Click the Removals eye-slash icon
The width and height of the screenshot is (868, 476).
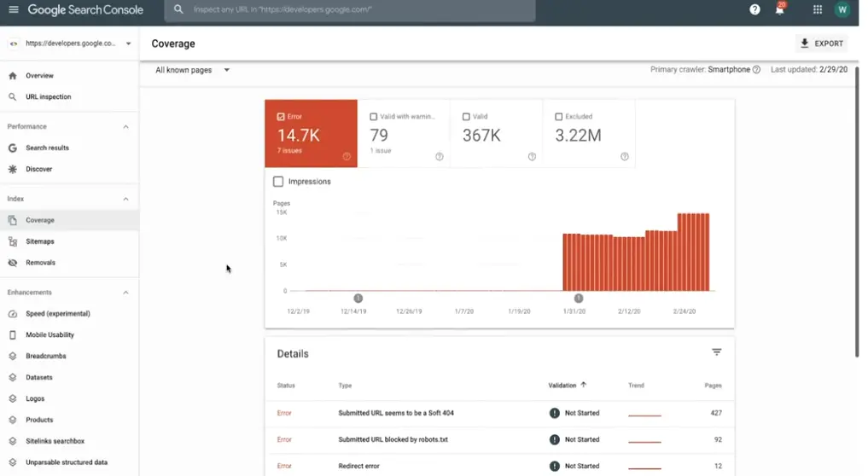[13, 263]
